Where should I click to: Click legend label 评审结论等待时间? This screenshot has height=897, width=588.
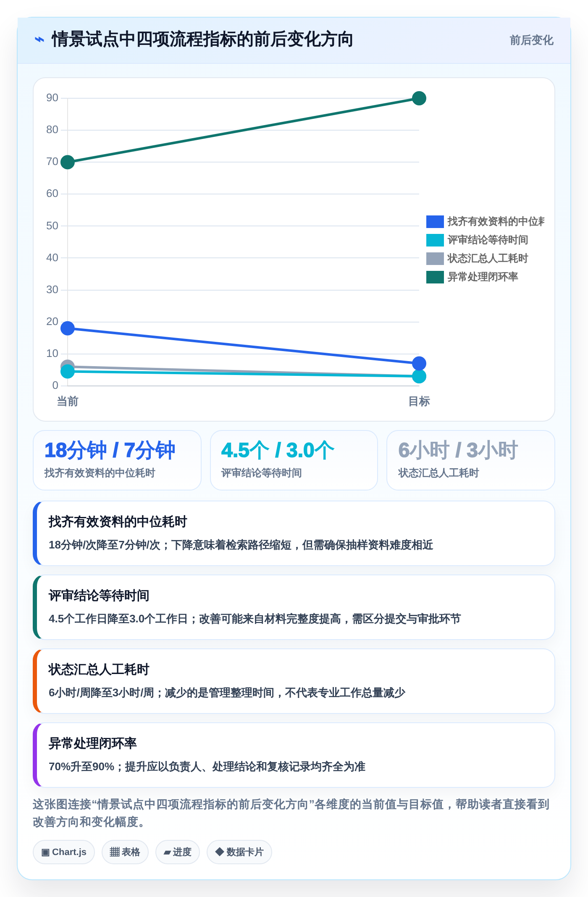pyautogui.click(x=488, y=240)
